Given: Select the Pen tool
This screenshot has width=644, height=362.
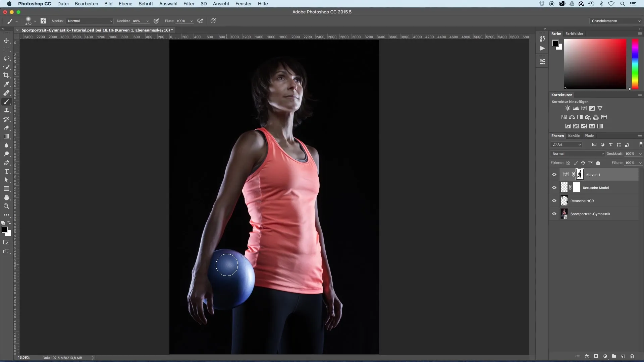Looking at the screenshot, I should 6,163.
